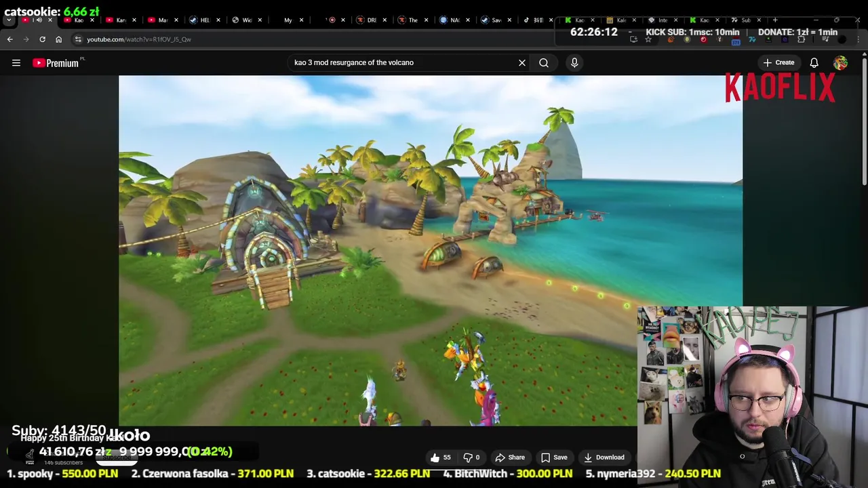Run the search with magnifier button
This screenshot has width=868, height=488.
pos(544,62)
